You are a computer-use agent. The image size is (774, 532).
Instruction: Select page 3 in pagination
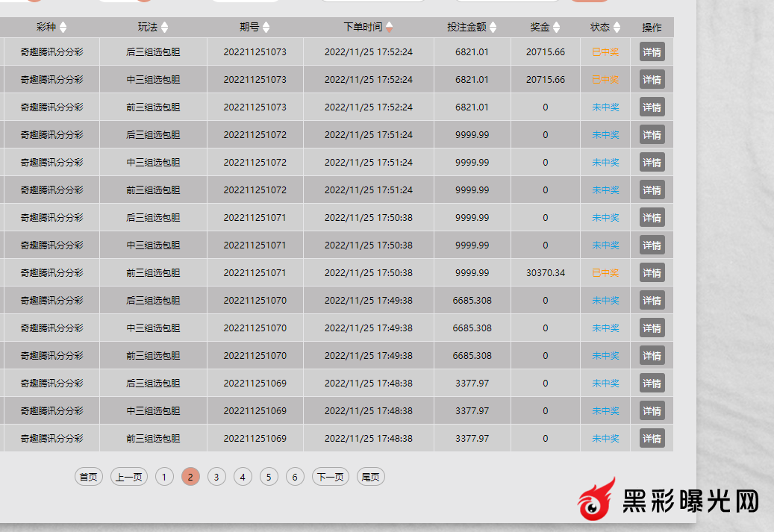pos(216,477)
